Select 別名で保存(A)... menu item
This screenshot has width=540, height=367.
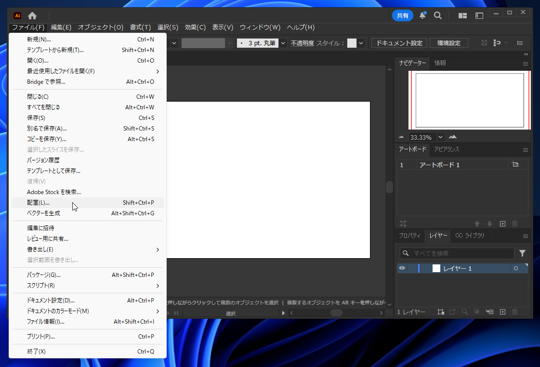click(88, 128)
